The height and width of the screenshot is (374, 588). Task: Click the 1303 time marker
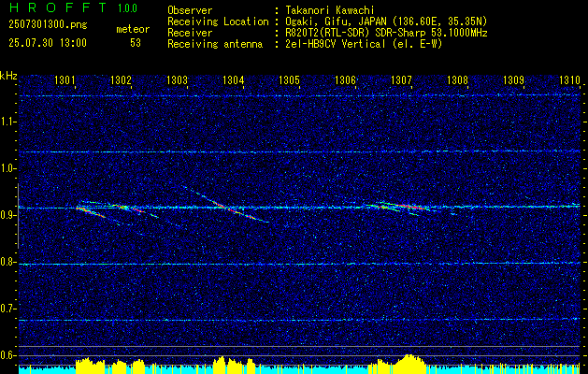click(x=177, y=79)
